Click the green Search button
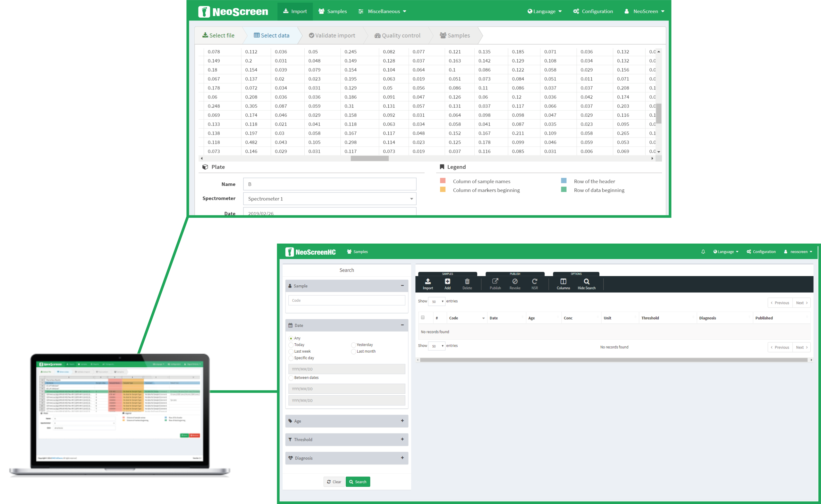The height and width of the screenshot is (504, 821). coord(358,482)
